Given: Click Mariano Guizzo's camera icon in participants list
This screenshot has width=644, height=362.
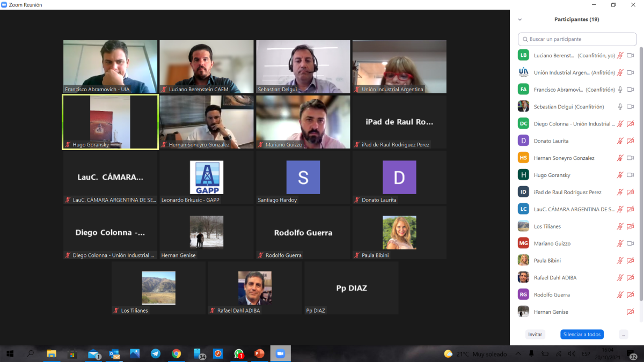Looking at the screenshot, I should tap(631, 243).
